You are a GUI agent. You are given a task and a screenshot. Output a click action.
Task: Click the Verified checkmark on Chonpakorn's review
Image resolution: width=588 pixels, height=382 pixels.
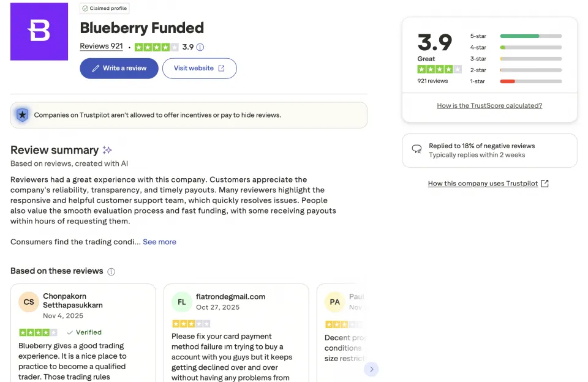[x=69, y=332]
